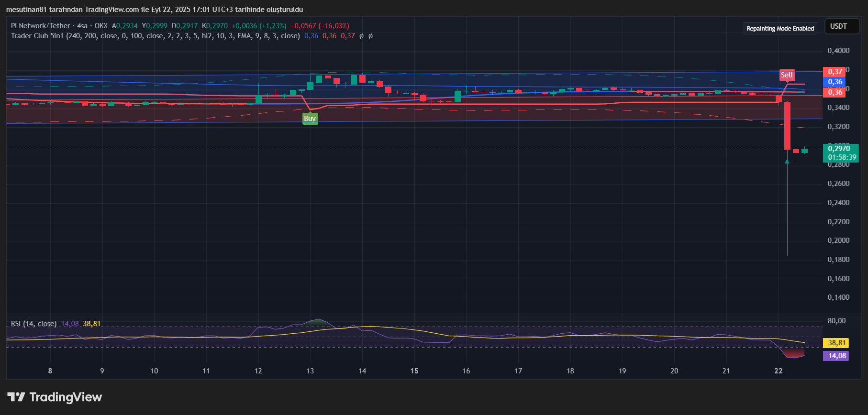The width and height of the screenshot is (868, 415).
Task: Select the Trader Club 5in1 indicator legend
Action: (156, 36)
